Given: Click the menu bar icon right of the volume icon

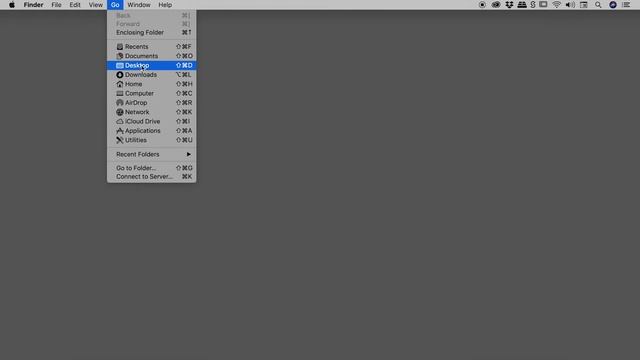Looking at the screenshot, I should tap(584, 5).
